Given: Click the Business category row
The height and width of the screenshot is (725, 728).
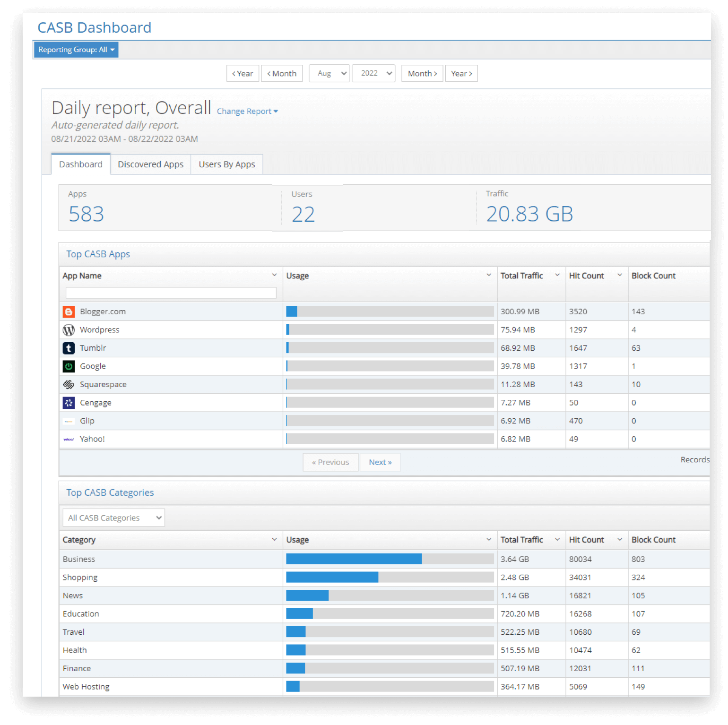Looking at the screenshot, I should [384, 559].
